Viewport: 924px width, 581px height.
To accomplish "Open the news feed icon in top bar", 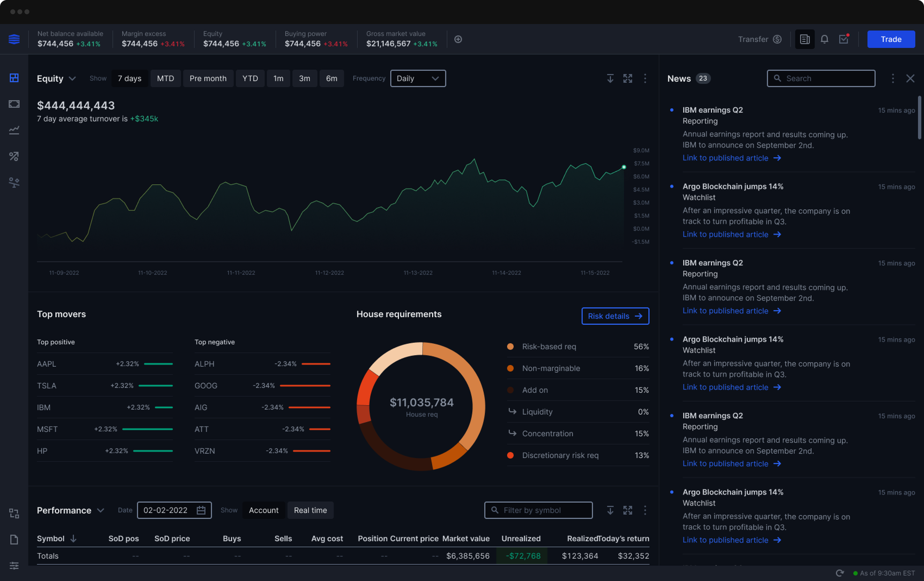I will click(805, 39).
